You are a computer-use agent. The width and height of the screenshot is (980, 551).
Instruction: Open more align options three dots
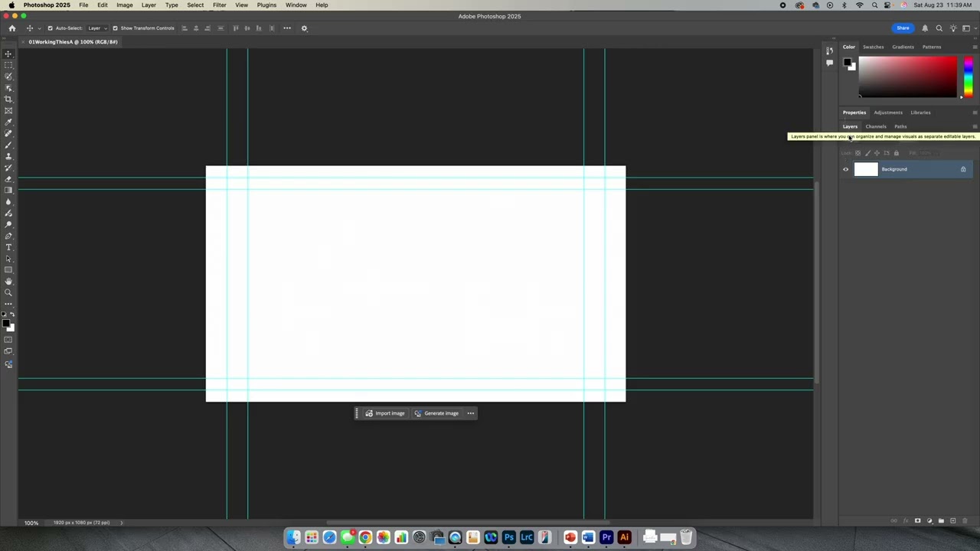(x=287, y=28)
